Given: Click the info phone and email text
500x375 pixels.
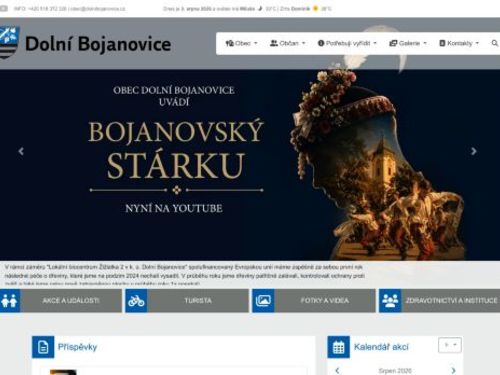Looking at the screenshot, I should (x=70, y=9).
